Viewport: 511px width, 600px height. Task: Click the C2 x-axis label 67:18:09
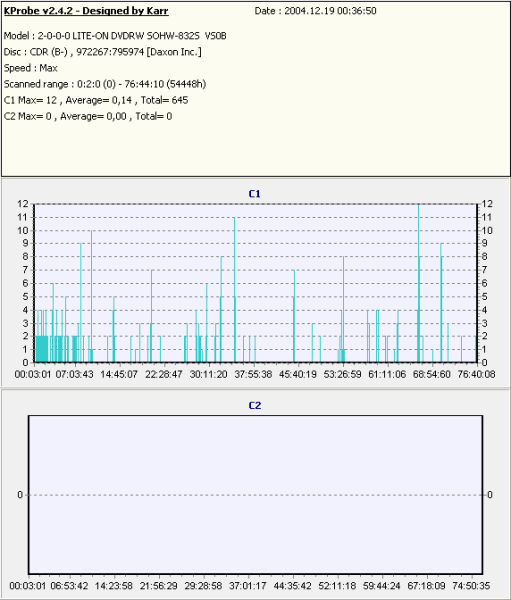tap(426, 586)
